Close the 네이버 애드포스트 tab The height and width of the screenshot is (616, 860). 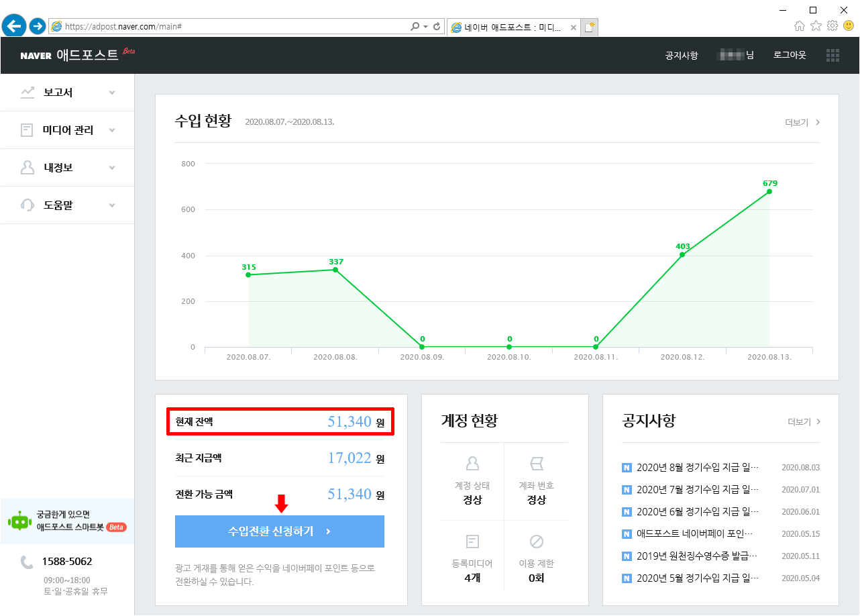click(573, 28)
